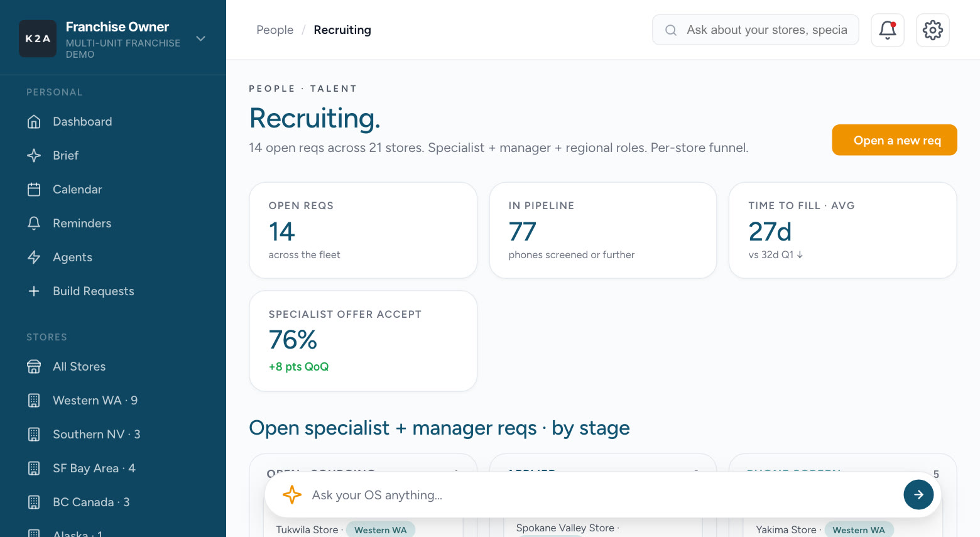Click the SF Bay Area building icon
The width and height of the screenshot is (980, 537).
pyautogui.click(x=34, y=468)
